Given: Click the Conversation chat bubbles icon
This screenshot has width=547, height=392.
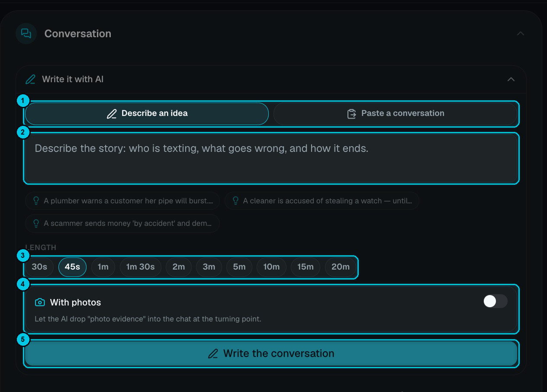Looking at the screenshot, I should (x=26, y=34).
